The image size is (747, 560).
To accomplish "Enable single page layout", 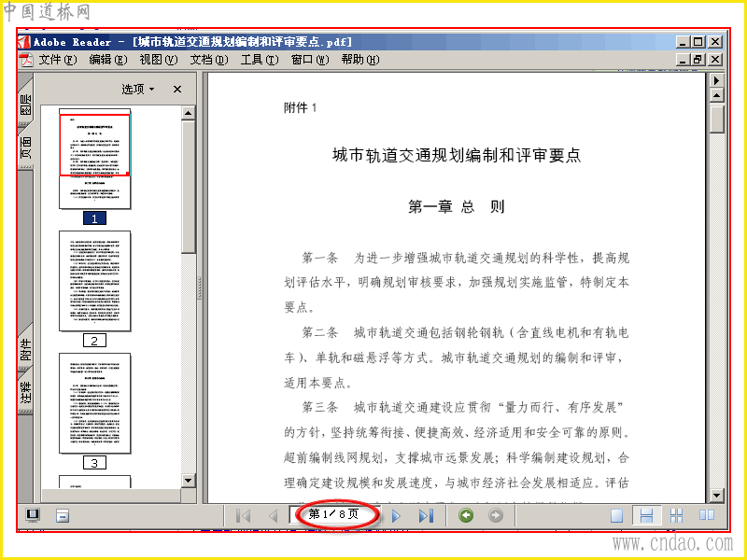I will pos(616,516).
